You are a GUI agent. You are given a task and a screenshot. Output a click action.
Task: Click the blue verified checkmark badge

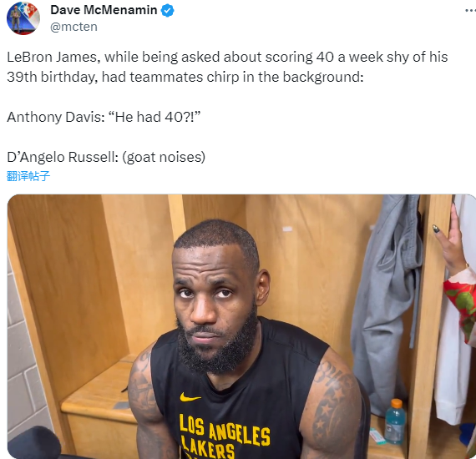pos(167,11)
